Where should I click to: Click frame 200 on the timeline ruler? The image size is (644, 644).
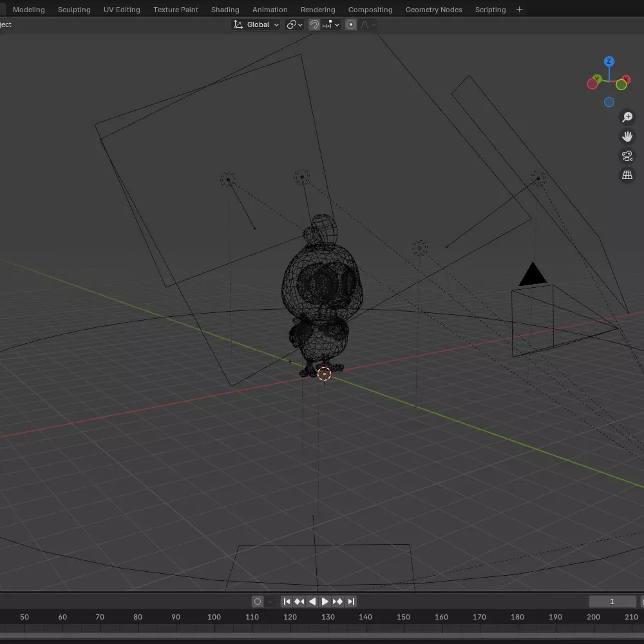click(x=593, y=617)
